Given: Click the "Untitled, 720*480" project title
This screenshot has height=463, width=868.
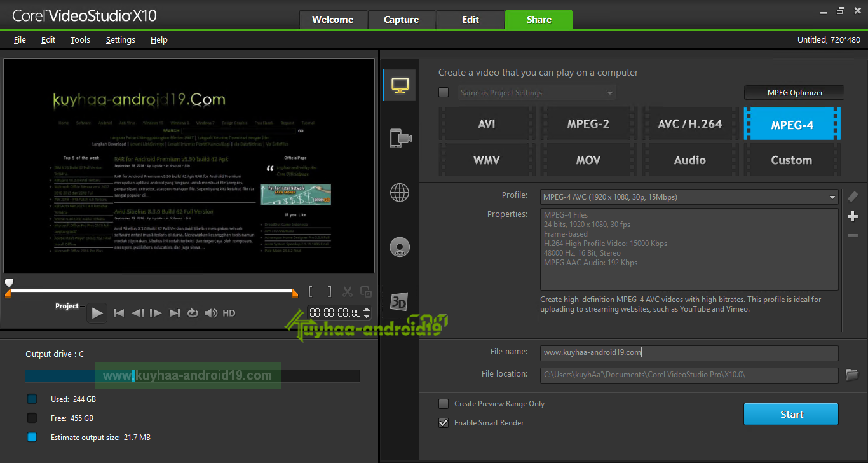Looking at the screenshot, I should point(829,39).
